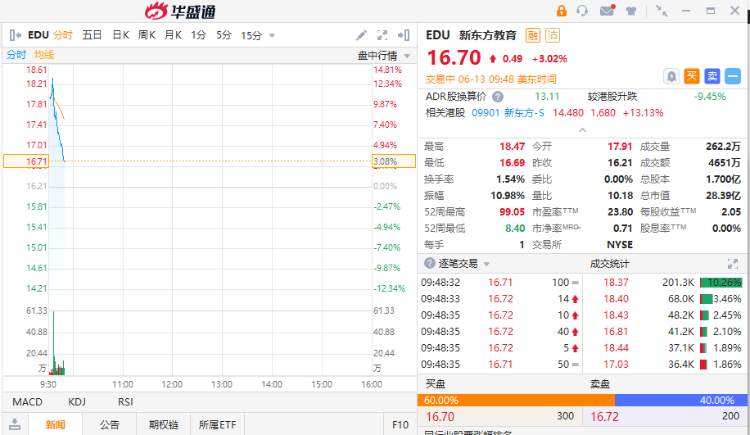This screenshot has width=750, height=435.
Task: Click the 18.40 row with 3.46%
Action: 666,299
